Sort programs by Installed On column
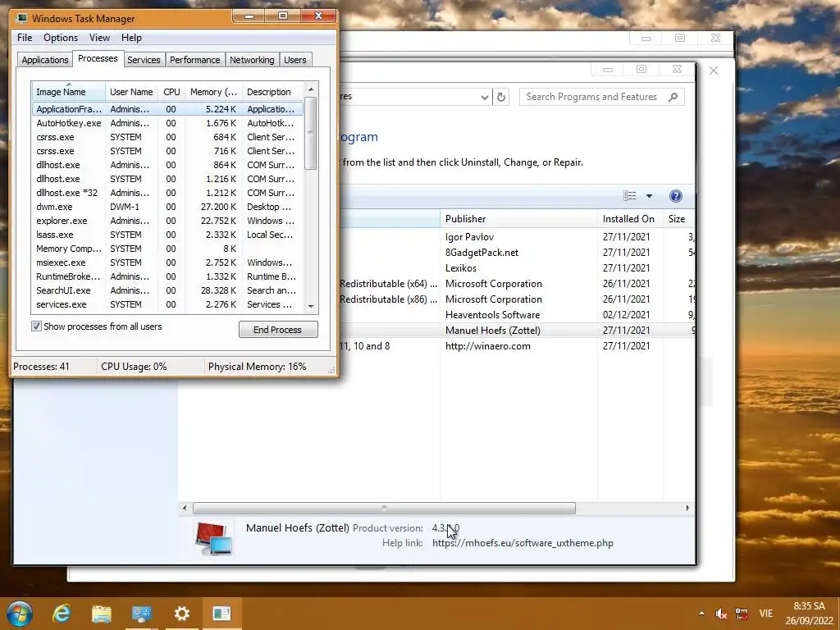The width and height of the screenshot is (840, 630). (630, 218)
